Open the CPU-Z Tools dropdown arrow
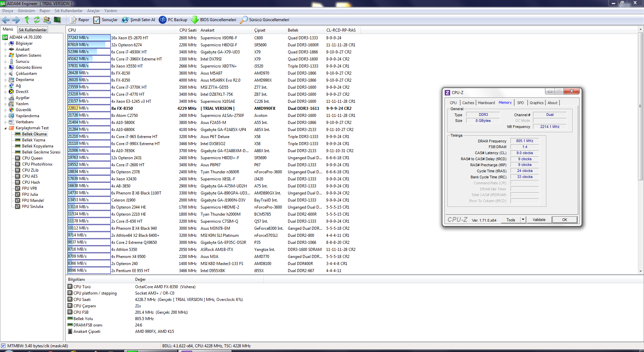Screen dimensions: 644x352 (x=523, y=220)
